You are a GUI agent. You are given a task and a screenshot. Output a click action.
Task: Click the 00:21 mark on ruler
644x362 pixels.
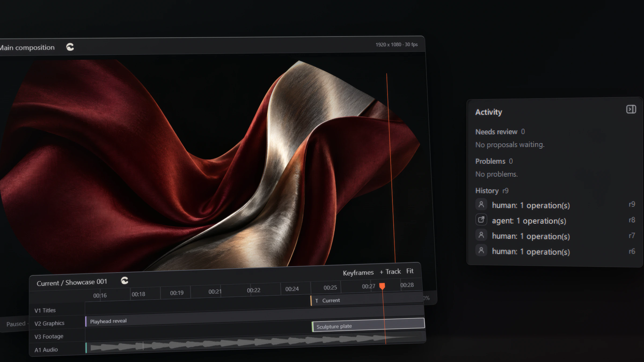pos(215,291)
